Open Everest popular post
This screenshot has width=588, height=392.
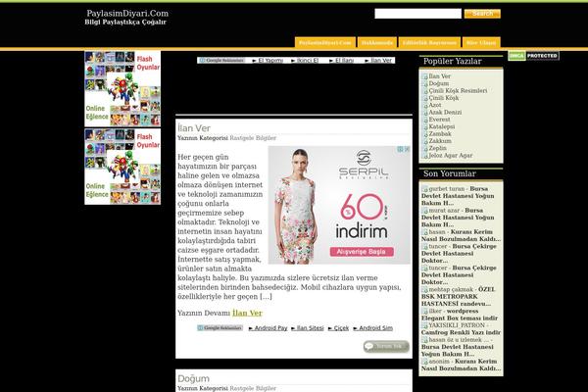coord(439,120)
